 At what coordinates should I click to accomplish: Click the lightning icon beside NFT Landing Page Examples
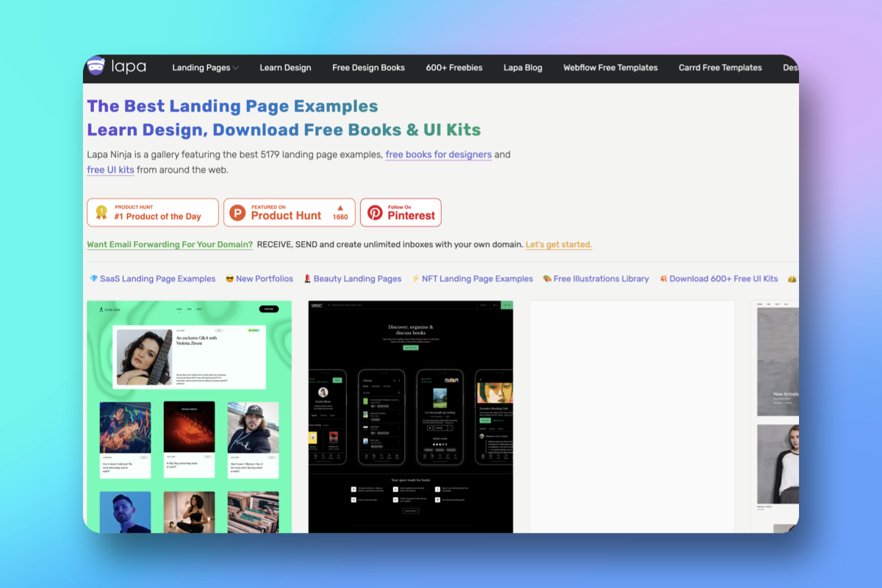tap(415, 279)
